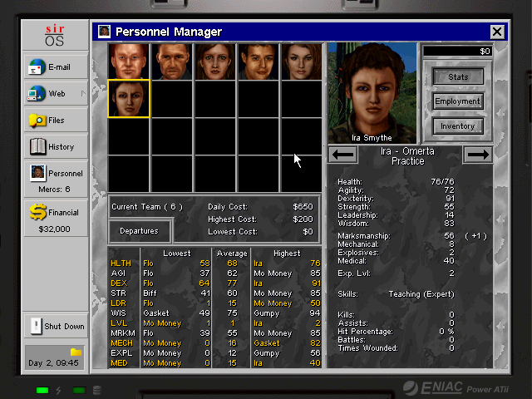This screenshot has height=399, width=532.
Task: Close the Personnel Manager window
Action: pos(497,32)
